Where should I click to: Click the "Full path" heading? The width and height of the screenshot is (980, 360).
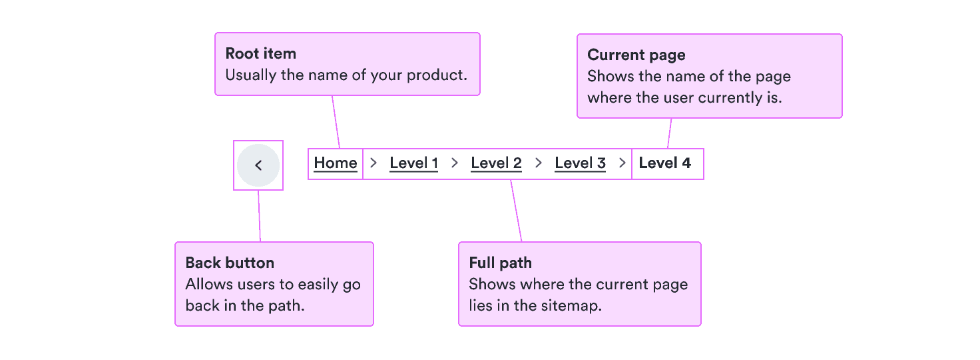tap(500, 263)
